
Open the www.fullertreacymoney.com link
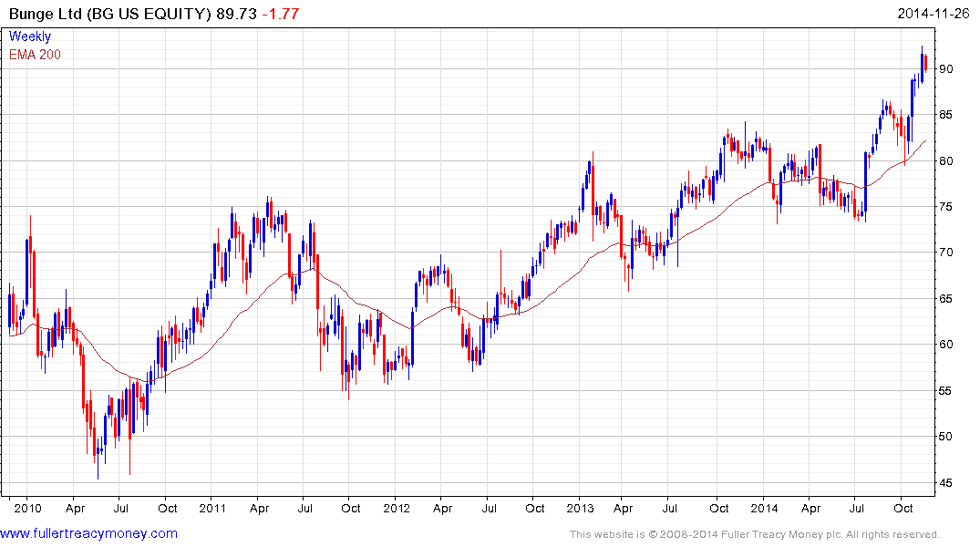88,533
